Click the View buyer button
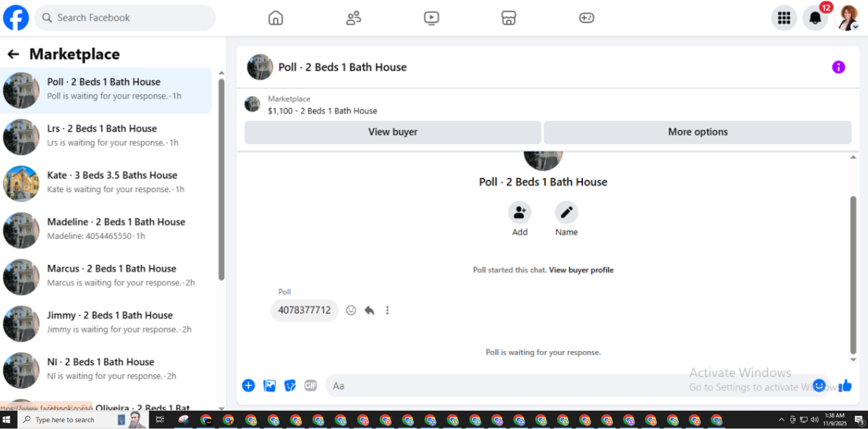Viewport: 868px width, 429px height. 393,132
